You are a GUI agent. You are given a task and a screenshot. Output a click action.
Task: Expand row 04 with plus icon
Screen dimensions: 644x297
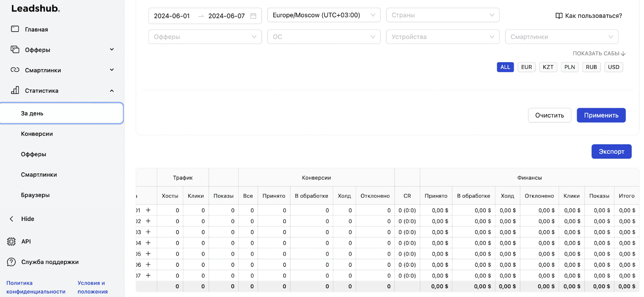tap(148, 243)
